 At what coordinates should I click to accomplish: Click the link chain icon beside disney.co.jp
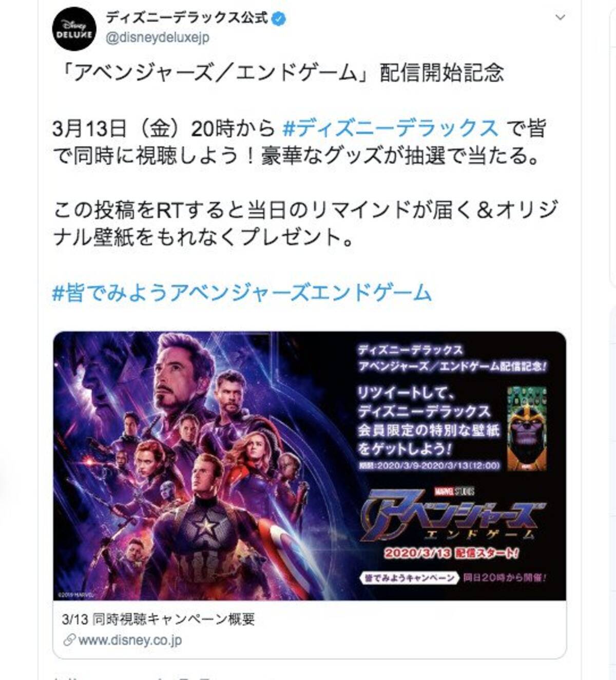[69, 640]
